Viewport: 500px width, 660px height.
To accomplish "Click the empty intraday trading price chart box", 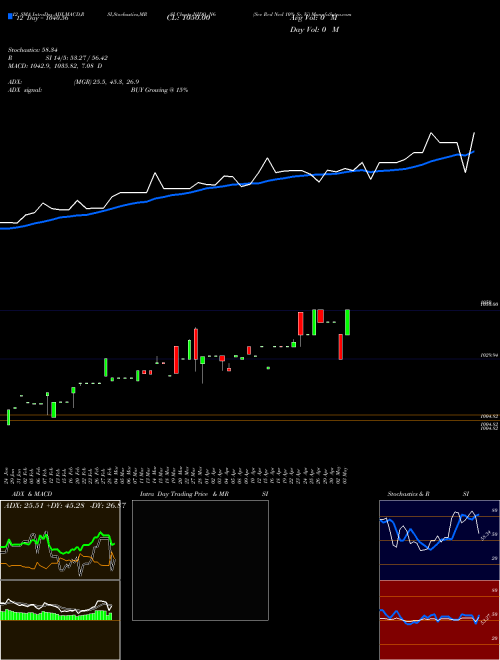I will click(x=200, y=560).
